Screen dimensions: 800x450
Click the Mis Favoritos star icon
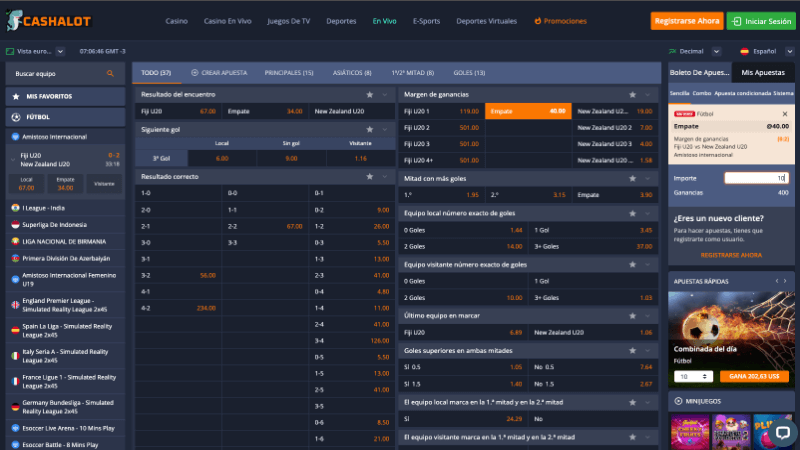pyautogui.click(x=16, y=96)
